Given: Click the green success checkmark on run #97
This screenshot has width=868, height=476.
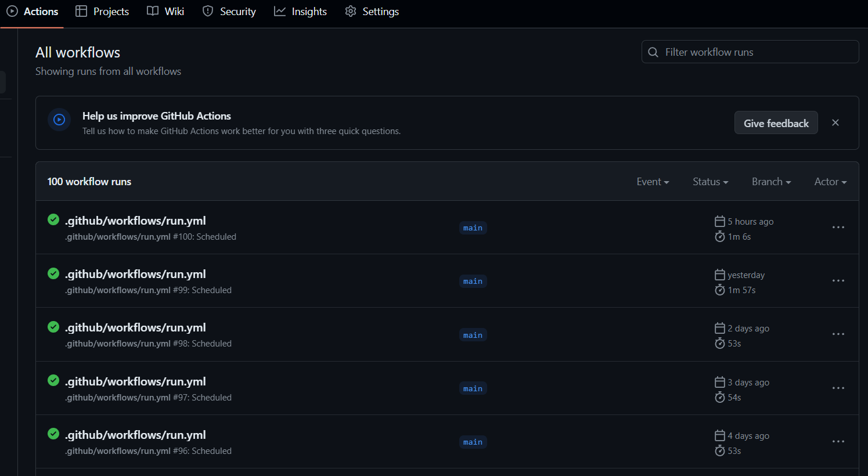Looking at the screenshot, I should click(x=53, y=380).
